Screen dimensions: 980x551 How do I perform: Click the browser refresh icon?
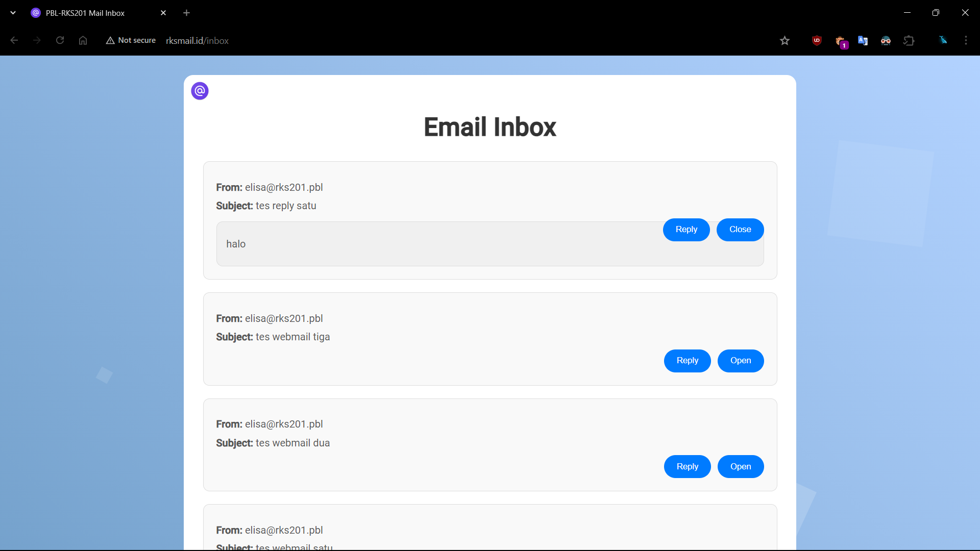(61, 40)
